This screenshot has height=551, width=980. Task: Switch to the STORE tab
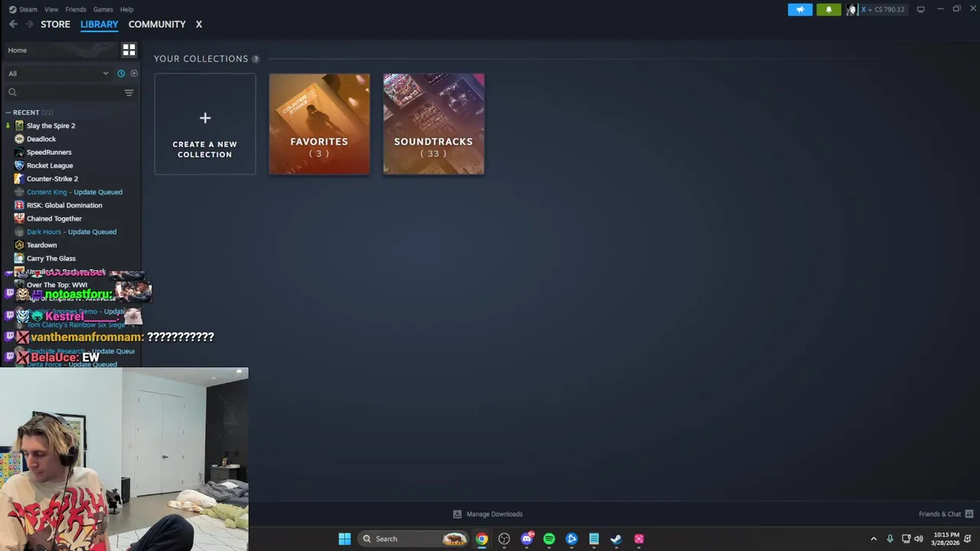pyautogui.click(x=55, y=24)
